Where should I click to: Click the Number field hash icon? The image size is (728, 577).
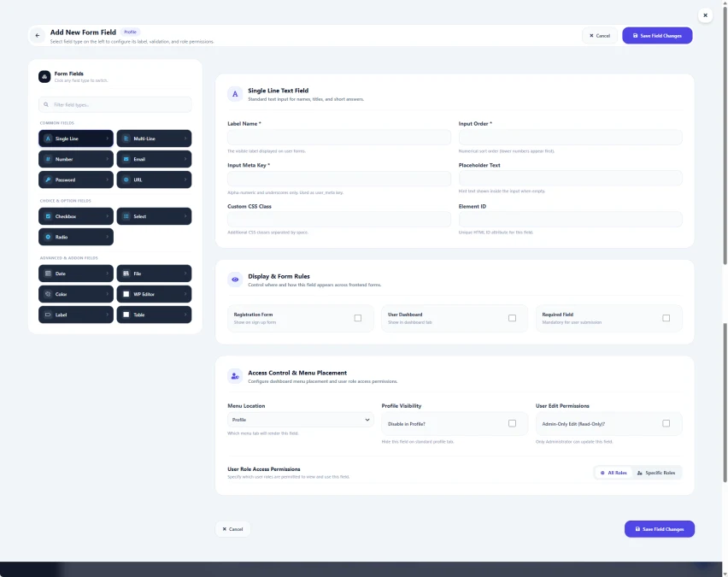pyautogui.click(x=48, y=159)
